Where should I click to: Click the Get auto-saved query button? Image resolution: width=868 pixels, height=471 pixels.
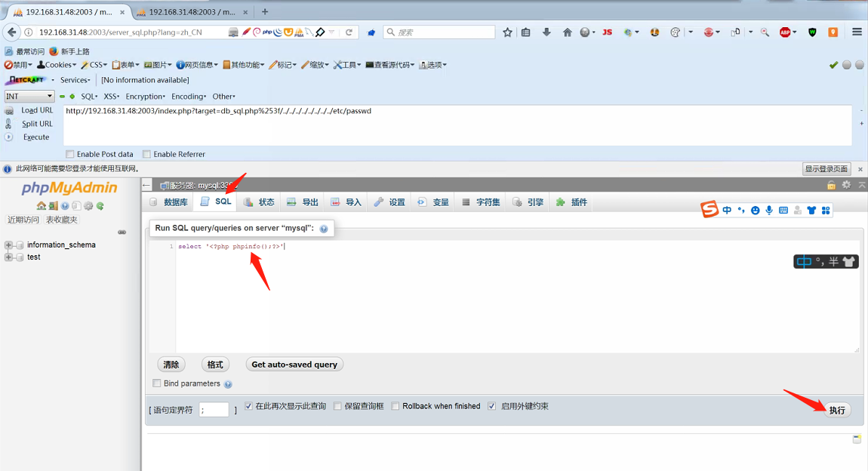294,364
